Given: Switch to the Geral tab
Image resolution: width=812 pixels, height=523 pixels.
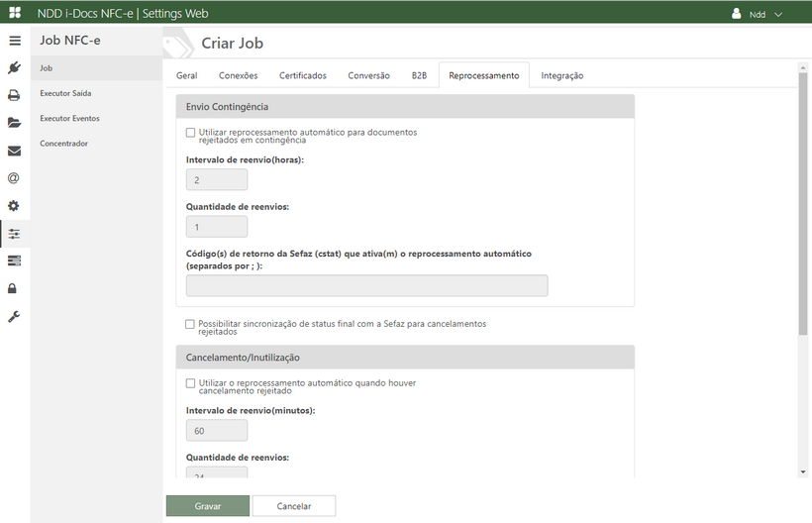Looking at the screenshot, I should [187, 75].
